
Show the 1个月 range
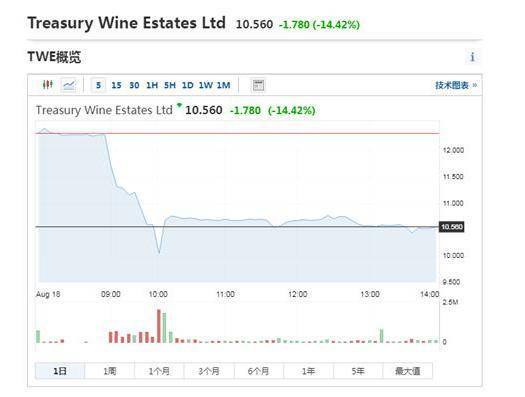point(159,371)
